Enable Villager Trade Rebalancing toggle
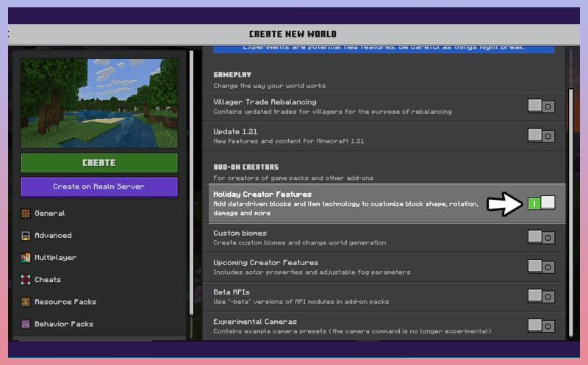 541,106
